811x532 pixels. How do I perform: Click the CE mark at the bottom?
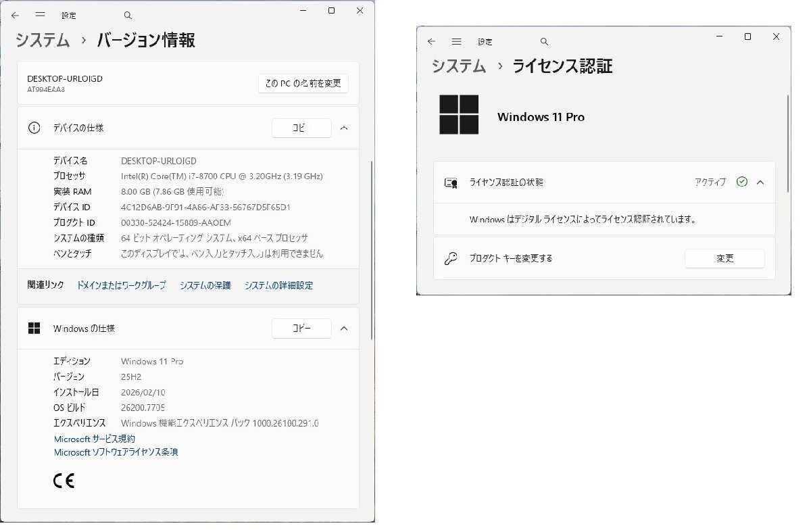tap(64, 480)
